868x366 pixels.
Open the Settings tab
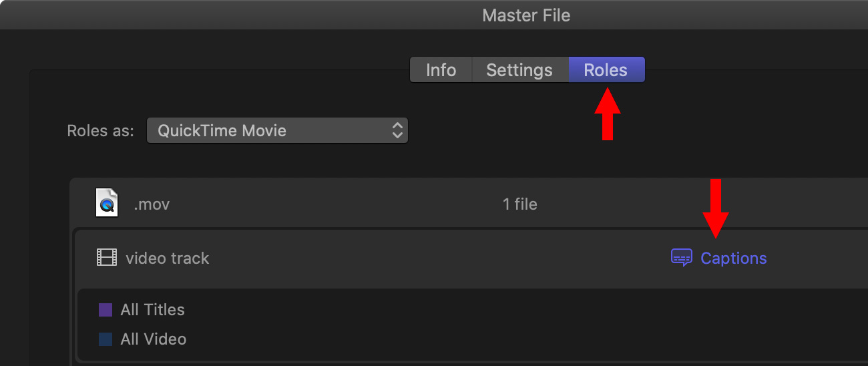519,70
